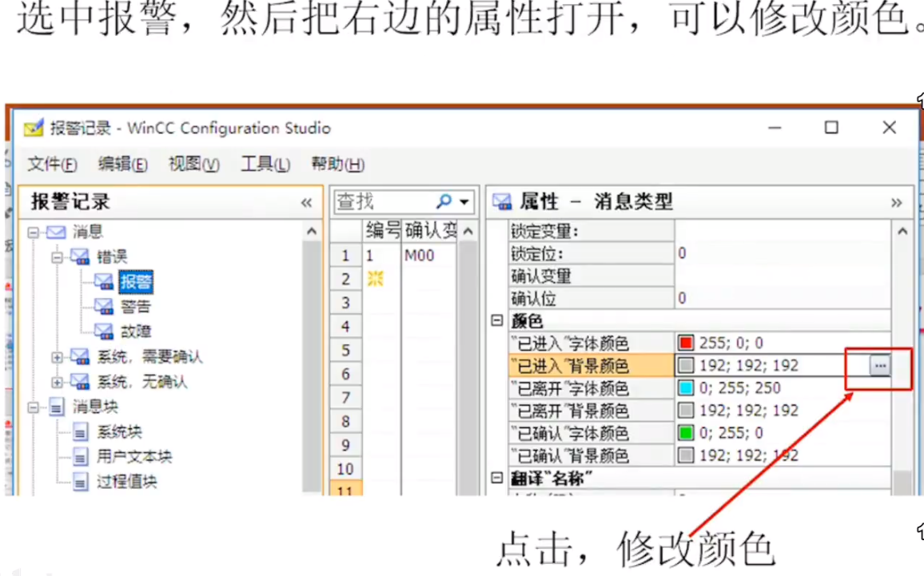924x576 pixels.
Task: Click the 错误 envelope icon
Action: [x=80, y=256]
